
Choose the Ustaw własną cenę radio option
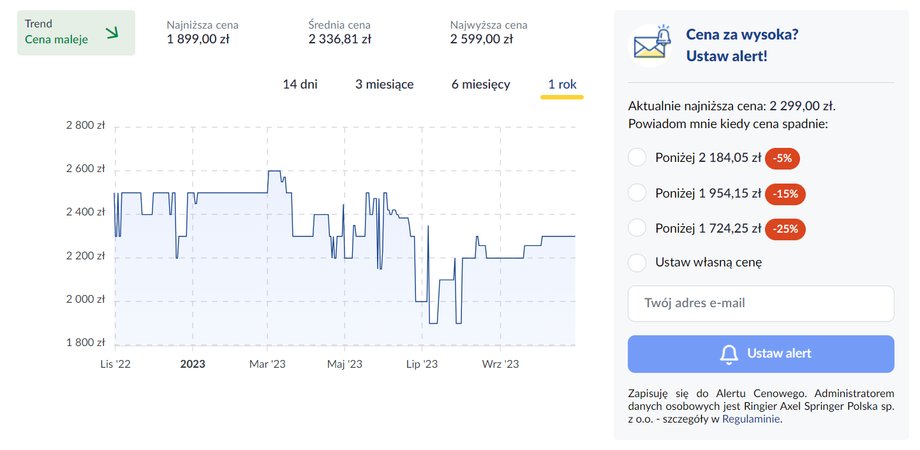tap(637, 262)
